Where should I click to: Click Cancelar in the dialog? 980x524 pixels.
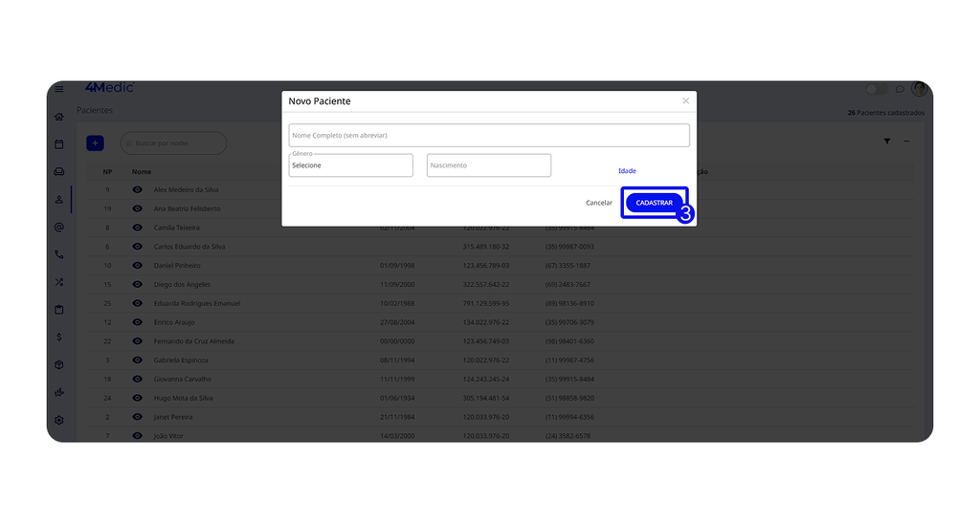(599, 203)
